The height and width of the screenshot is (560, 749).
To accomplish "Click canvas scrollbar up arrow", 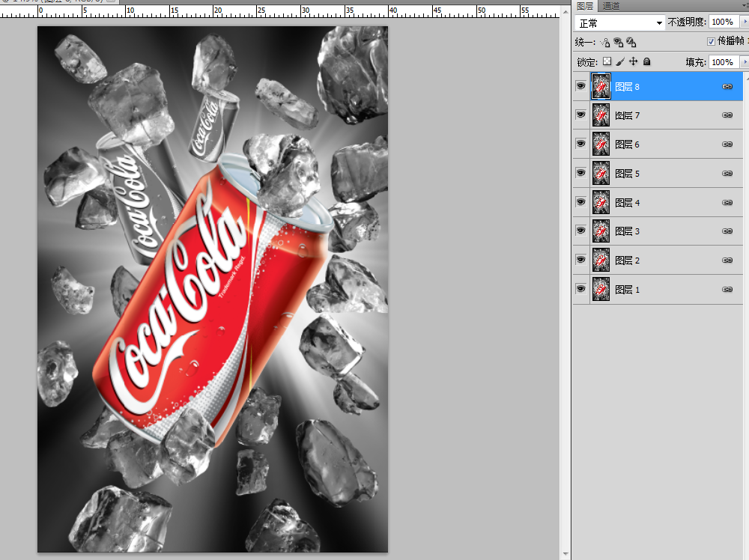I will point(565,11).
